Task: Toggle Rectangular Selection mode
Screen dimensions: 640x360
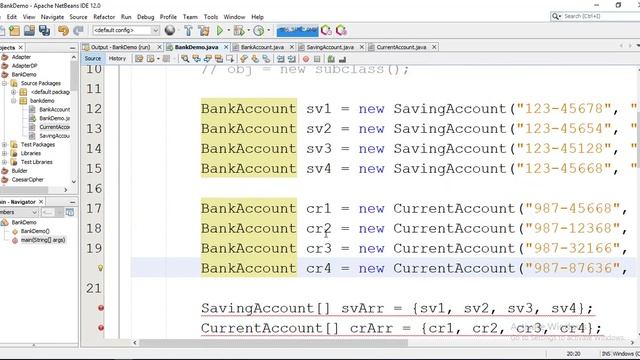Action: click(x=230, y=59)
